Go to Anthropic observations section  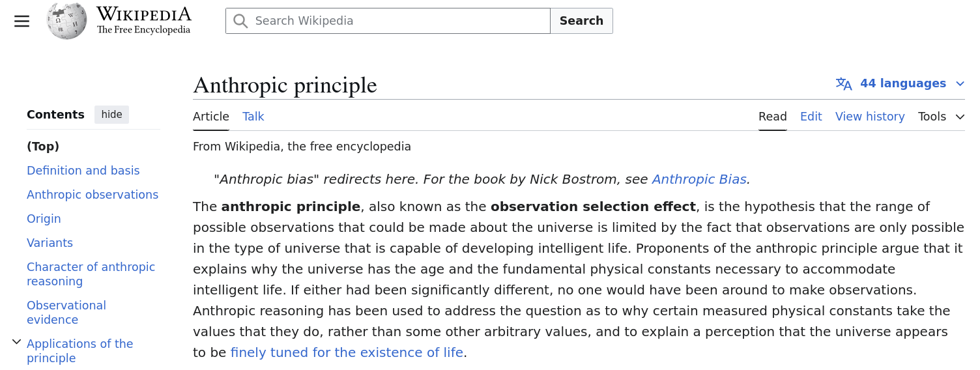point(93,195)
